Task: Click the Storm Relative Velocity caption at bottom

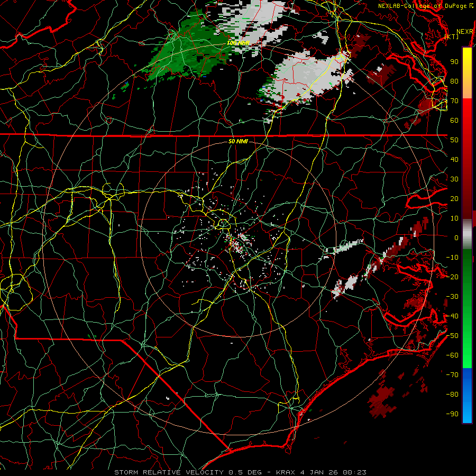Action: (240, 472)
